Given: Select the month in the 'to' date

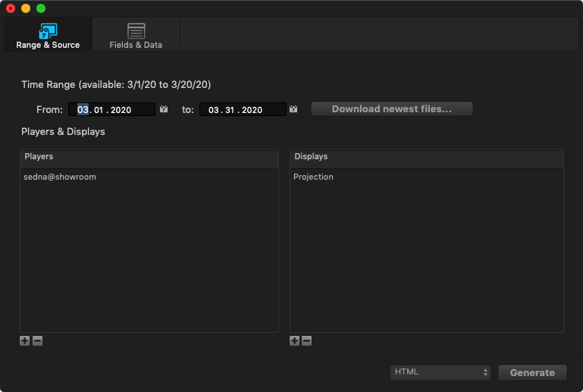Looking at the screenshot, I should click(214, 110).
